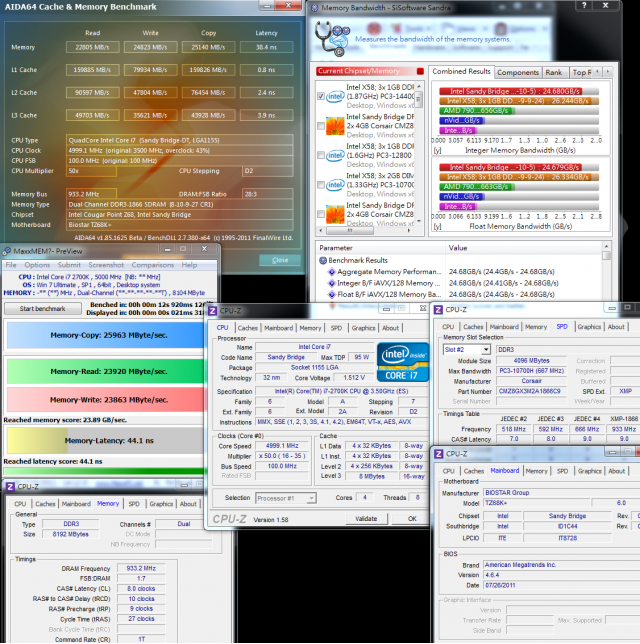Click the AIDA64 Memory Read value field
Screen dimensions: 640x644
tap(92, 47)
